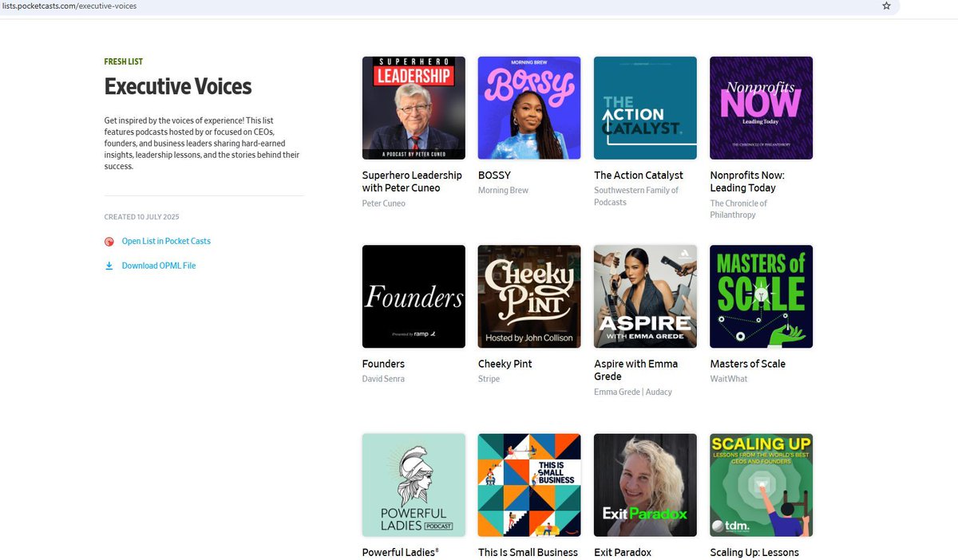This screenshot has height=560, width=958.
Task: Open Powerful Ladies podcast cover art
Action: 414,485
